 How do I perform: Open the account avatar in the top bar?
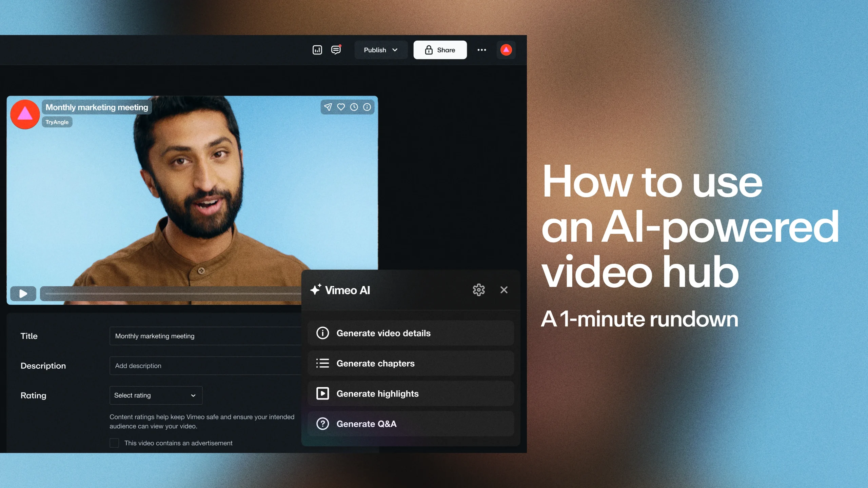coord(506,50)
